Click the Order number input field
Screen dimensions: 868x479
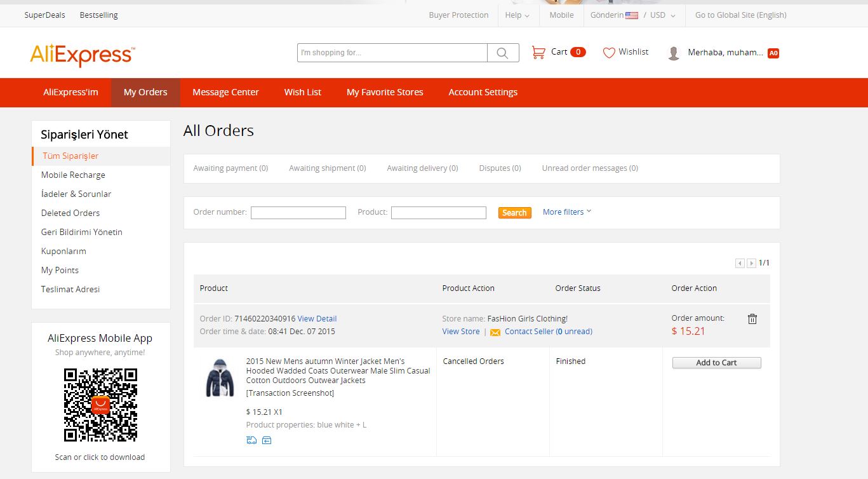(x=298, y=213)
